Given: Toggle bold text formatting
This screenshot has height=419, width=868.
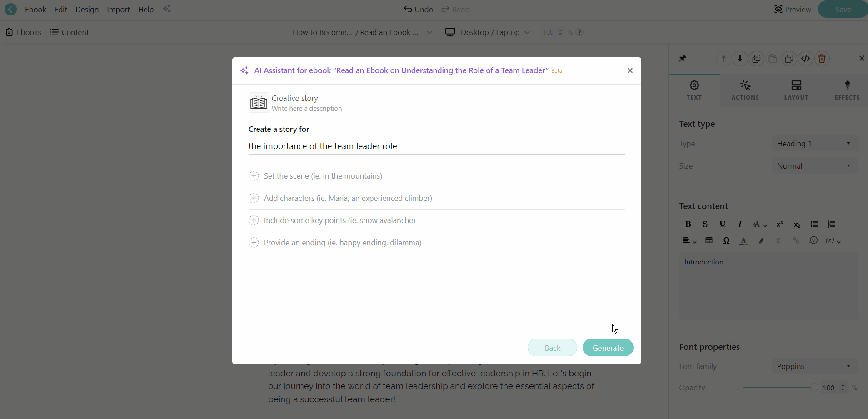Looking at the screenshot, I should click(688, 224).
